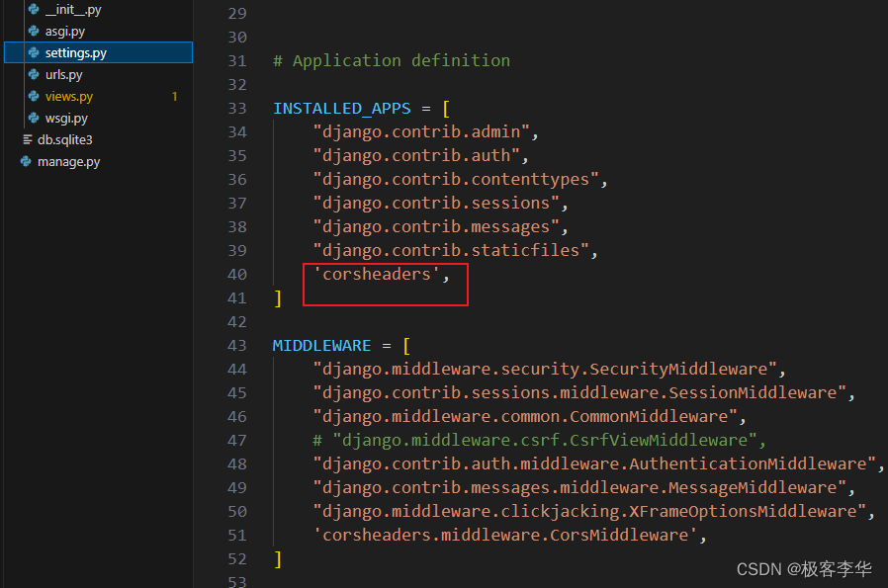
Task: Click the "django.contrib.sessions" string on line 37
Action: click(436, 204)
